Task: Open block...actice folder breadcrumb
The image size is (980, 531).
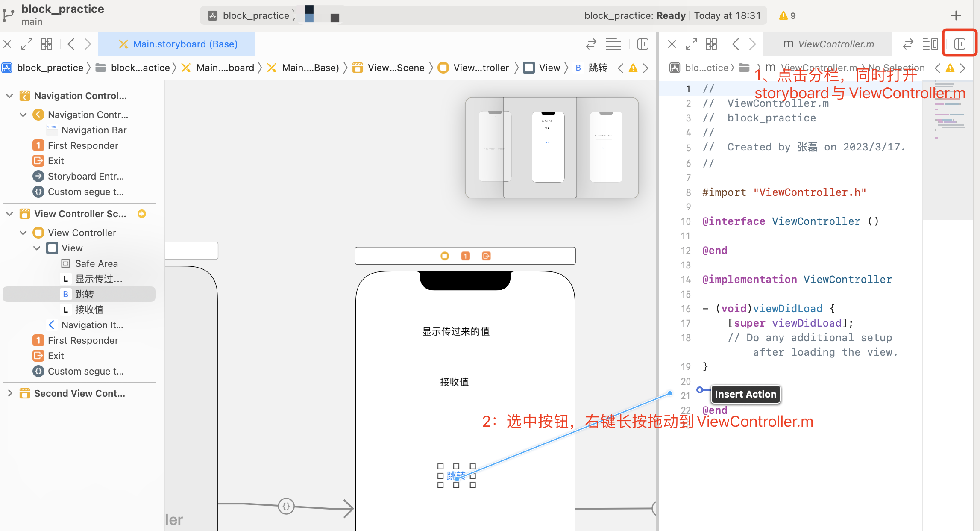Action: [133, 68]
